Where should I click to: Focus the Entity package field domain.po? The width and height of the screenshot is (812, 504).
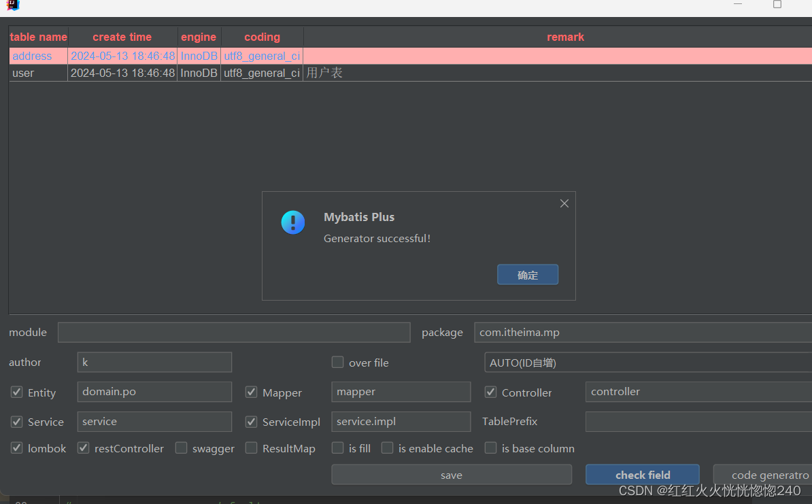(154, 392)
